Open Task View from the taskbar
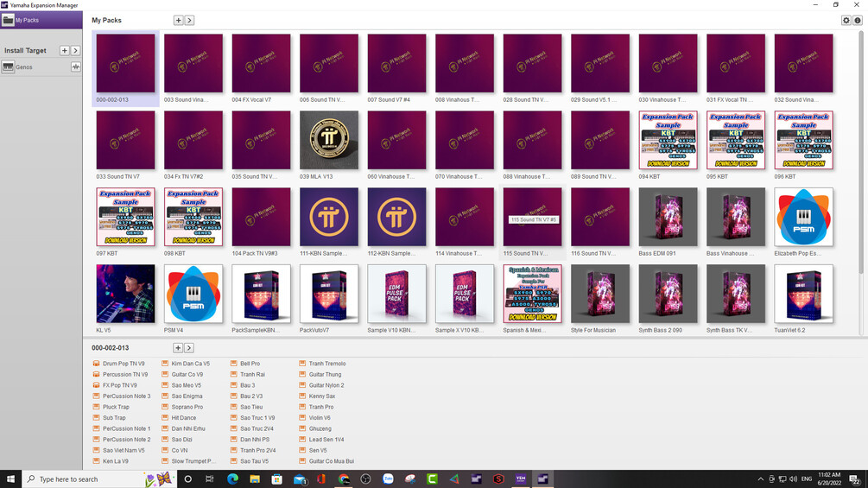The width and height of the screenshot is (868, 488). coord(209,479)
